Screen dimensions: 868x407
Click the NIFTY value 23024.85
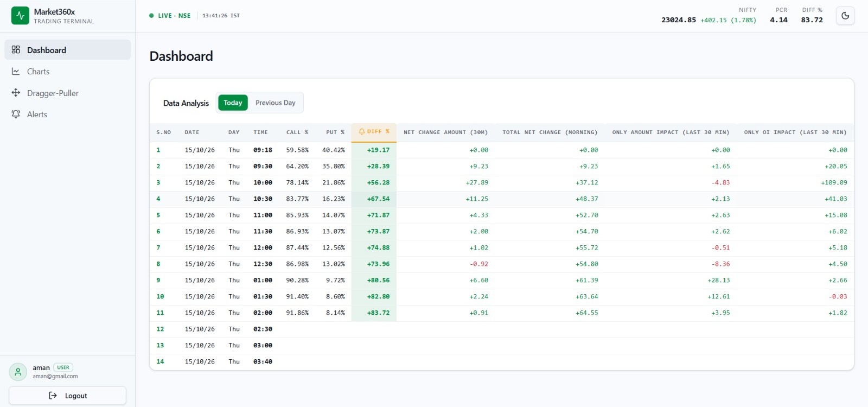[678, 20]
